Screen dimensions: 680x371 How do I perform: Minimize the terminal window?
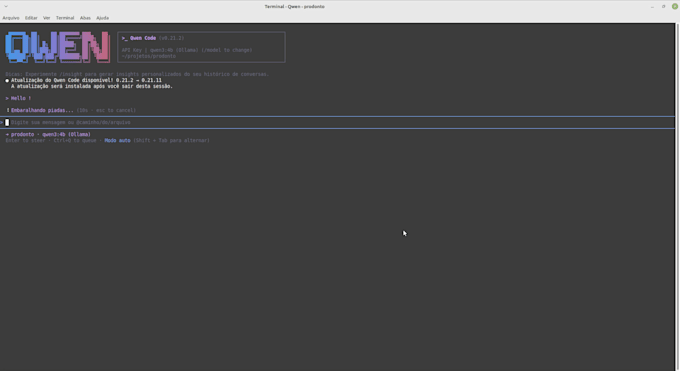point(652,7)
